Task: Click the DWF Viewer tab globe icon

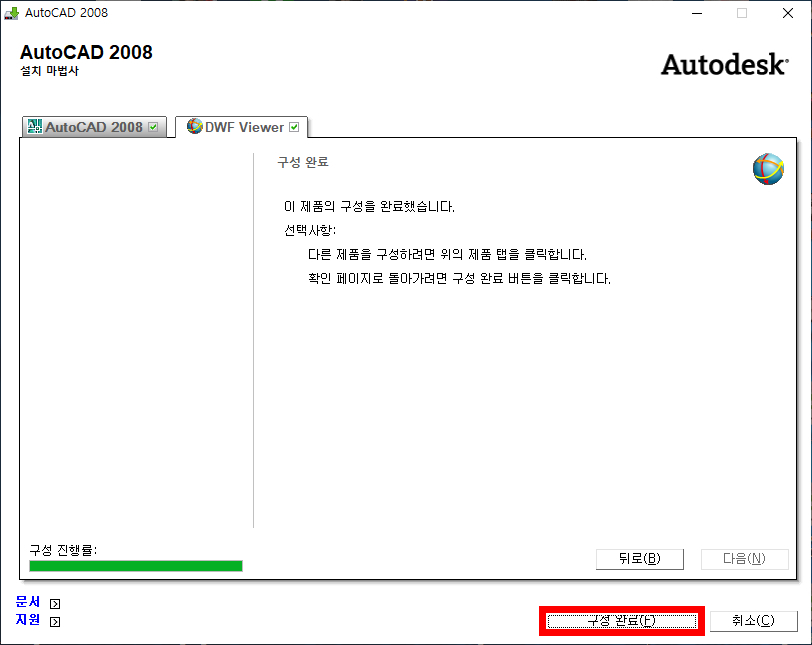Action: tap(195, 126)
